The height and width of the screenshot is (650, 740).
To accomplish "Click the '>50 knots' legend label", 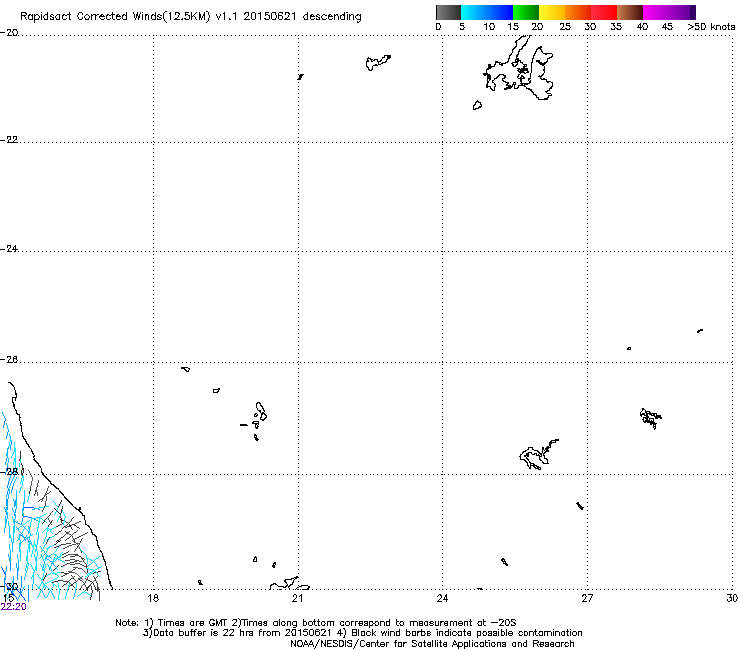I will [711, 27].
